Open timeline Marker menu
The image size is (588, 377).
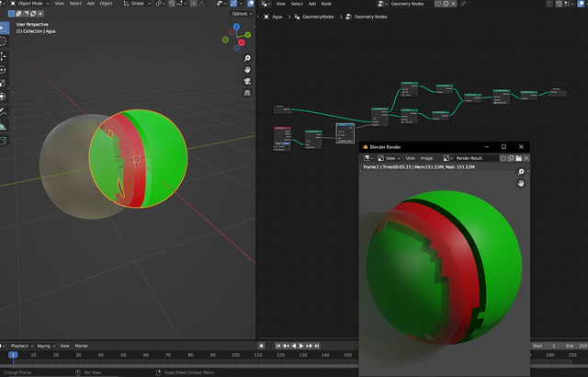[x=82, y=346]
